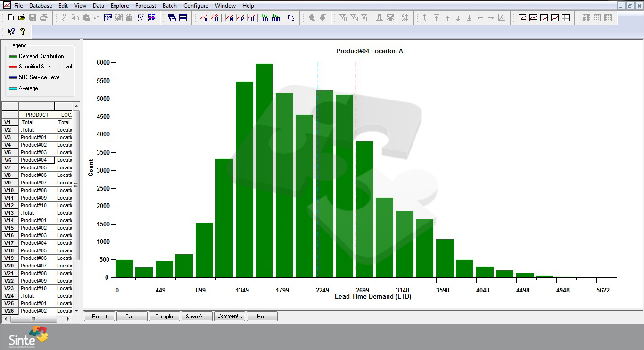This screenshot has width=644, height=350.
Task: Click the filter funnel F icon
Action: [365, 18]
